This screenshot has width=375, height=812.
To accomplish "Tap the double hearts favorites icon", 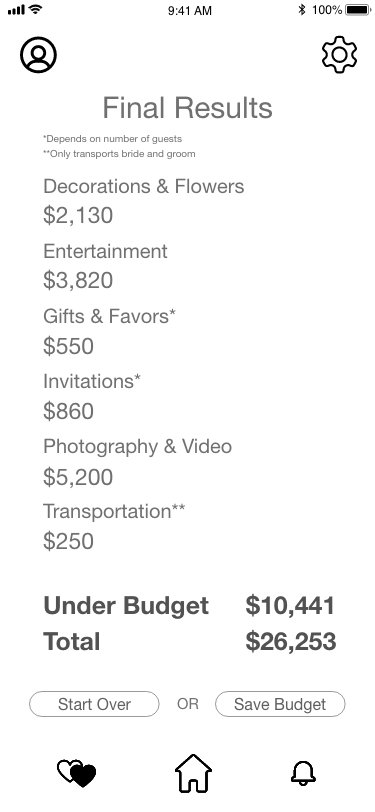I will tap(77, 773).
